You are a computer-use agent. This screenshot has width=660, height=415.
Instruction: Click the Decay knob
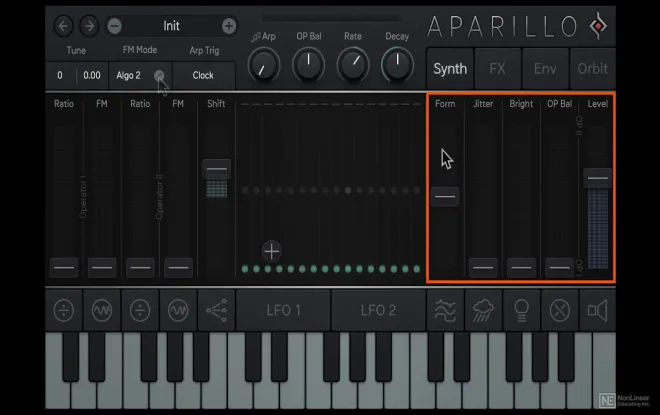click(397, 66)
